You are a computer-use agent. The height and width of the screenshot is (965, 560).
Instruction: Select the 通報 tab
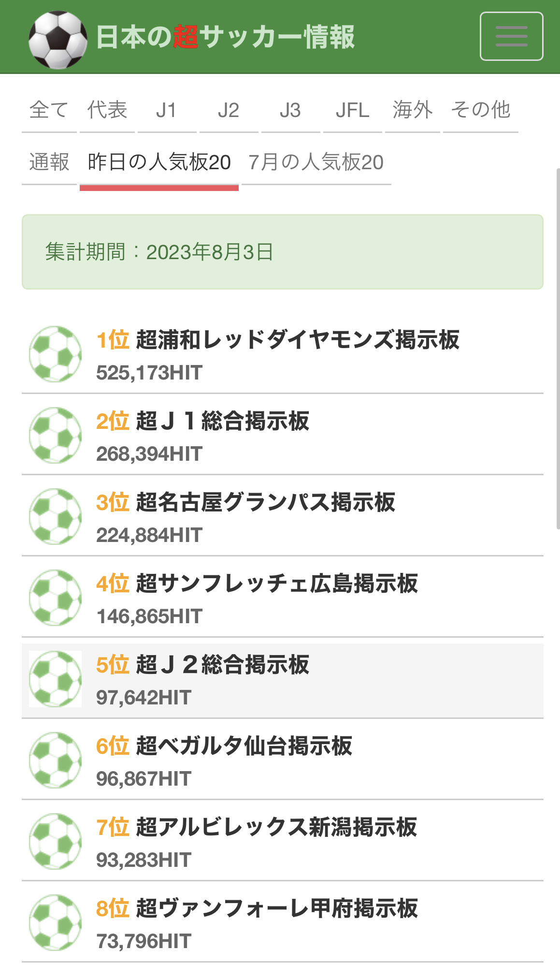(x=49, y=162)
